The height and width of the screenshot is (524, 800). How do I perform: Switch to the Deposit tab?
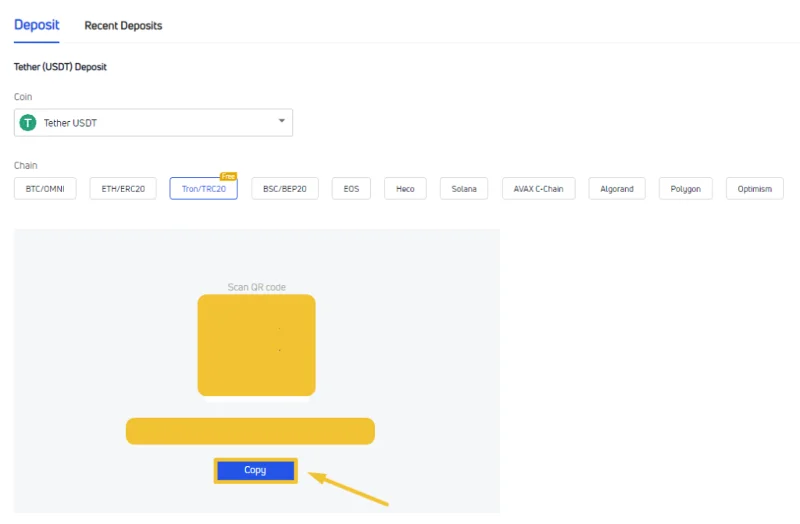pos(36,25)
